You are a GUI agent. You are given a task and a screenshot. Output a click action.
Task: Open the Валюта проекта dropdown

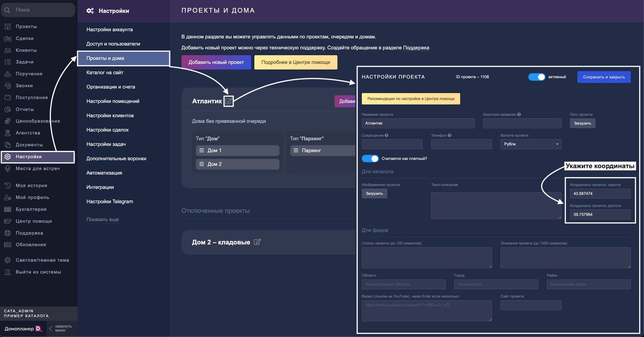[531, 144]
